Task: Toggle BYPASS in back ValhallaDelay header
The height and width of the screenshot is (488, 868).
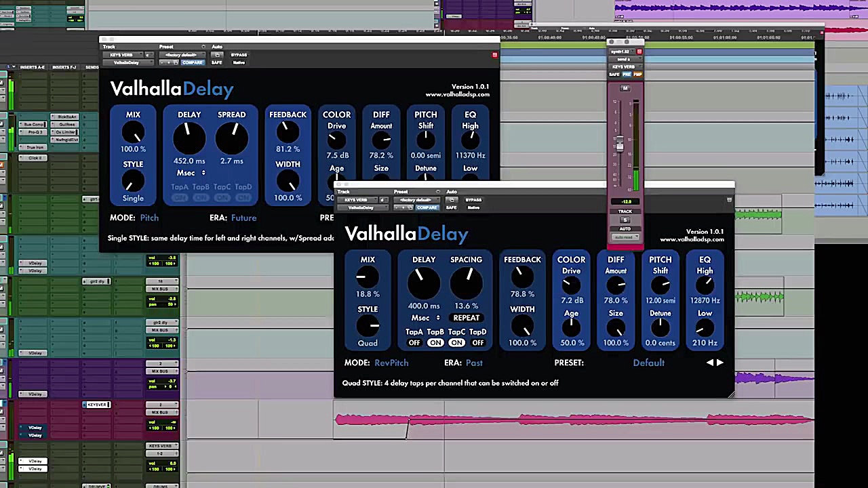Action: pos(239,55)
